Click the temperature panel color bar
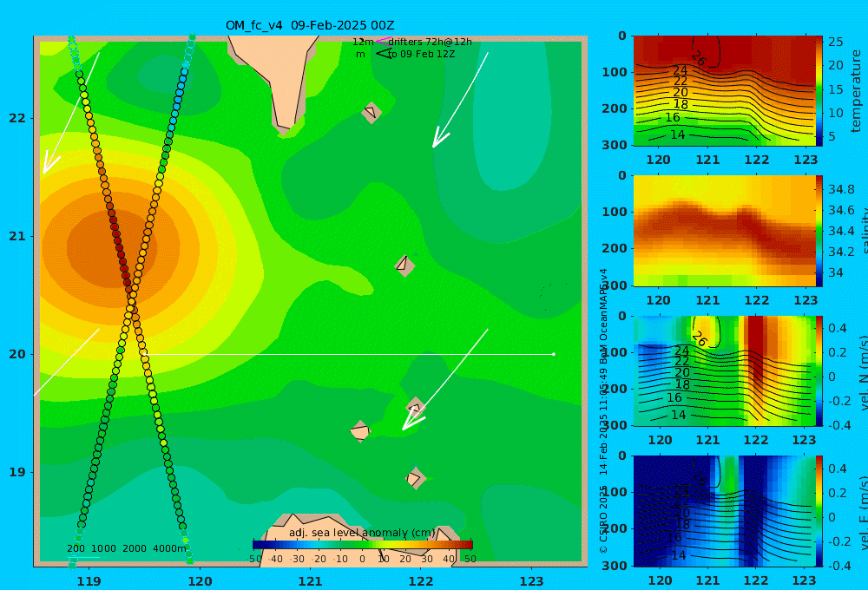The height and width of the screenshot is (590, 868). (x=819, y=91)
